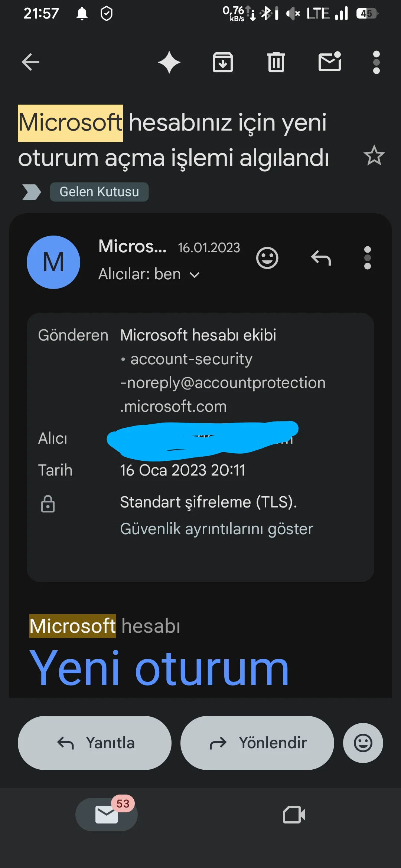The width and height of the screenshot is (401, 868).
Task: Go back with the arrow icon
Action: tap(30, 62)
